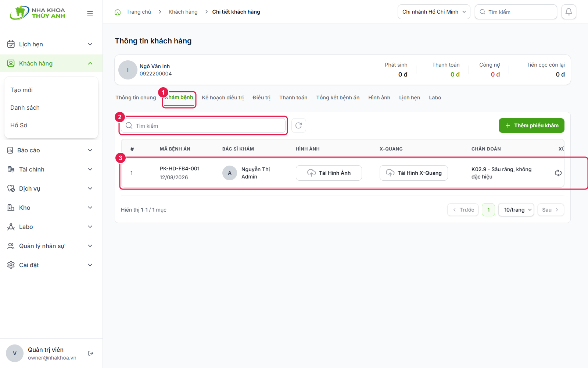This screenshot has height=368, width=588.
Task: Switch to the Tổng kết bệnh án tab
Action: point(338,98)
